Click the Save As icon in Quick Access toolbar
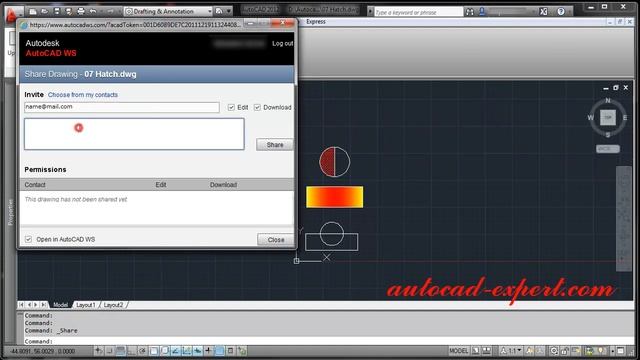Viewport: 640px width, 360px height. pos(69,11)
